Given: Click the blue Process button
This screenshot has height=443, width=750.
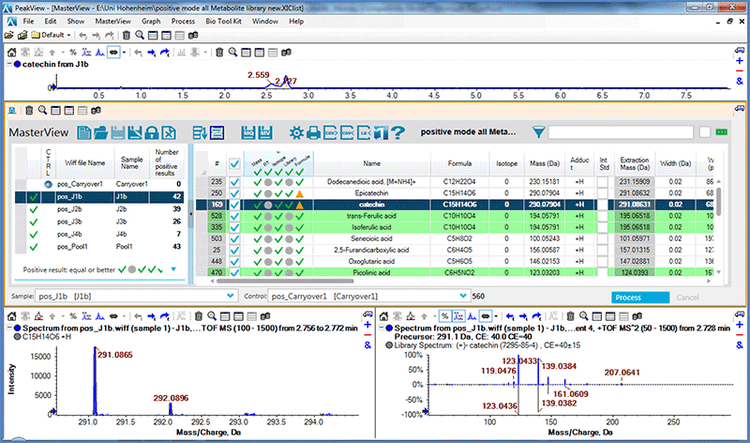Looking at the screenshot, I should pyautogui.click(x=638, y=297).
